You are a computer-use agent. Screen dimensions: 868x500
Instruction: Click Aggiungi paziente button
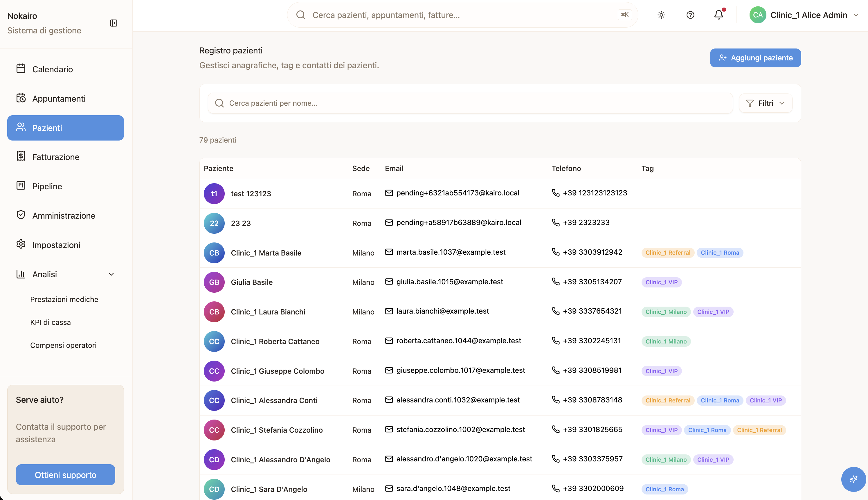pyautogui.click(x=755, y=58)
